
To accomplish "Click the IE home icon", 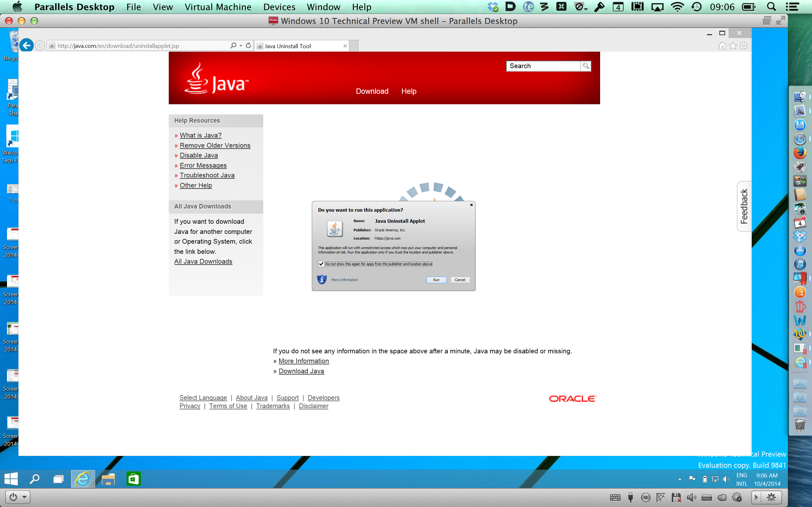I will click(723, 46).
